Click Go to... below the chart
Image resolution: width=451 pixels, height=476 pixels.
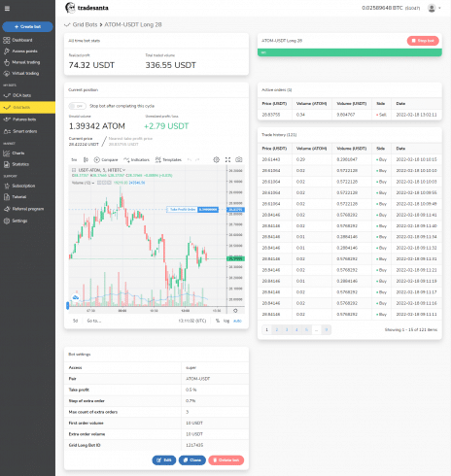tap(94, 321)
